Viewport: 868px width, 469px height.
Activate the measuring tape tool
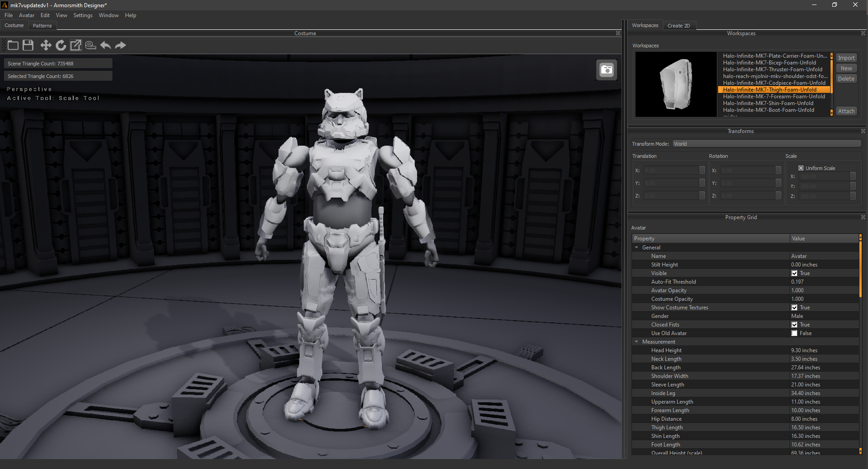pos(91,45)
